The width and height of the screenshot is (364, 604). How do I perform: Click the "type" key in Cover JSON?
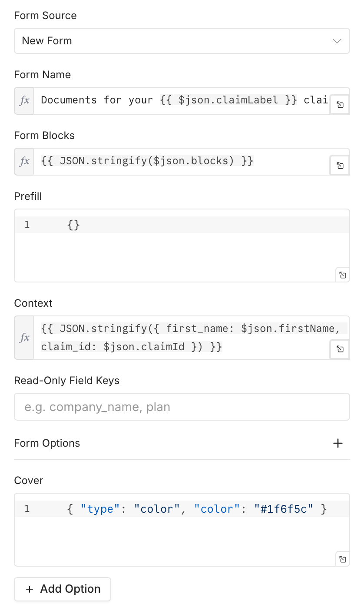(100, 509)
